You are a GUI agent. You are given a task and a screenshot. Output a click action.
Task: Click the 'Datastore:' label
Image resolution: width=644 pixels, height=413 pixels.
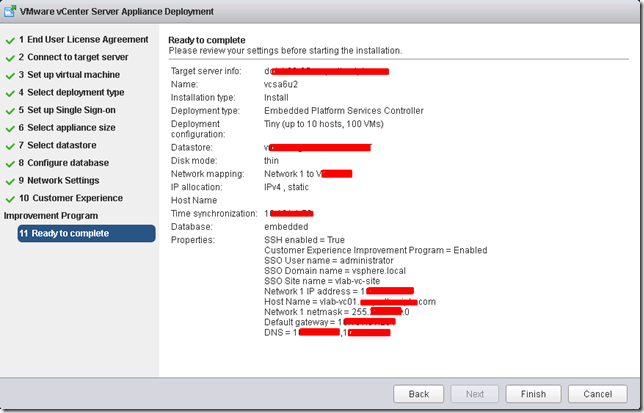click(192, 147)
